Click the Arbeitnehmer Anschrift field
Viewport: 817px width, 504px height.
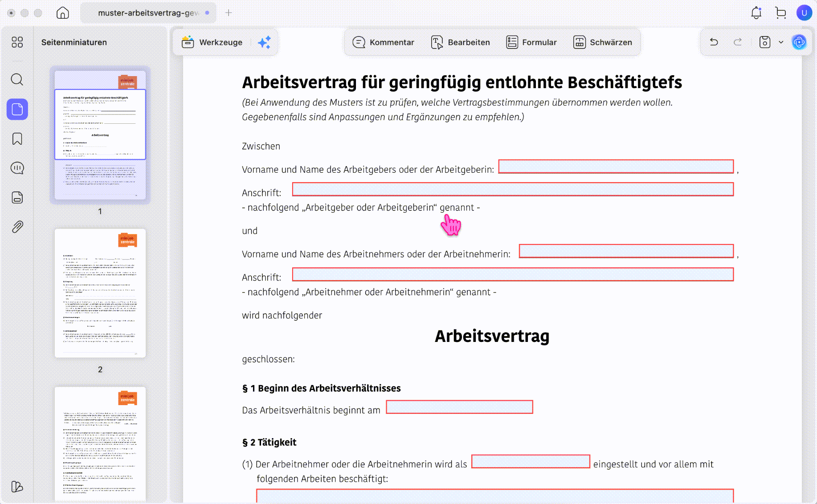pos(513,274)
